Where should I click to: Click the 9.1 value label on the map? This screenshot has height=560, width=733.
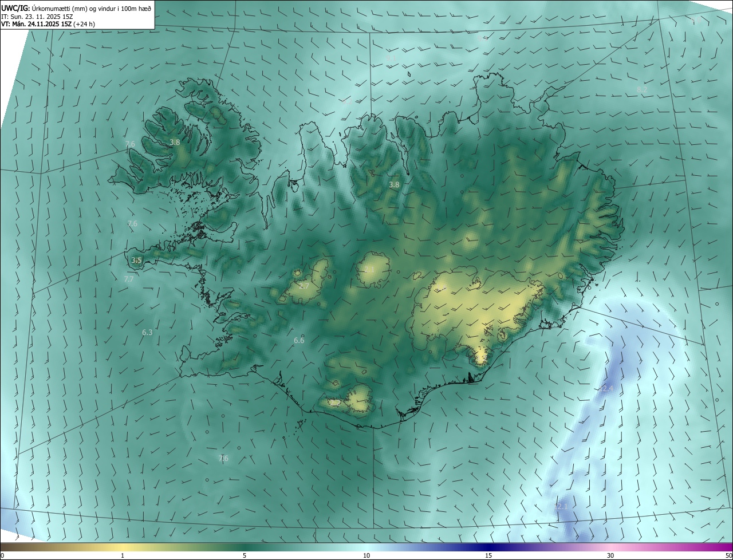[391, 58]
